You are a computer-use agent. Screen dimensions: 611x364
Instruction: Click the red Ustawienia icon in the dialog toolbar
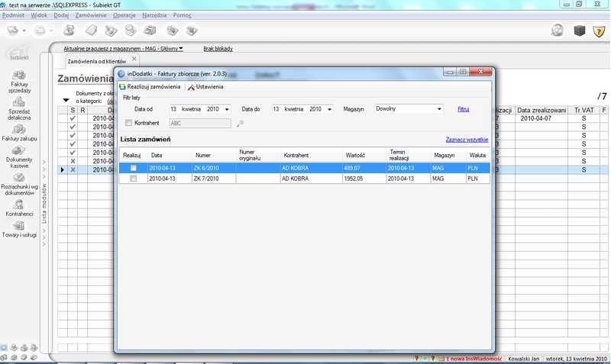(191, 87)
